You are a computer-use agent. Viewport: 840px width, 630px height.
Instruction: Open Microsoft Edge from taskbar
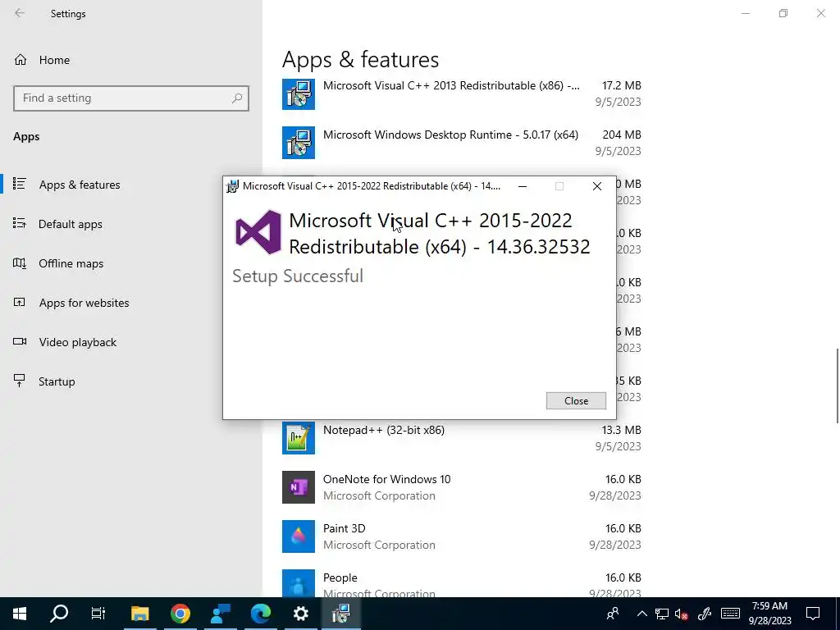(x=261, y=614)
